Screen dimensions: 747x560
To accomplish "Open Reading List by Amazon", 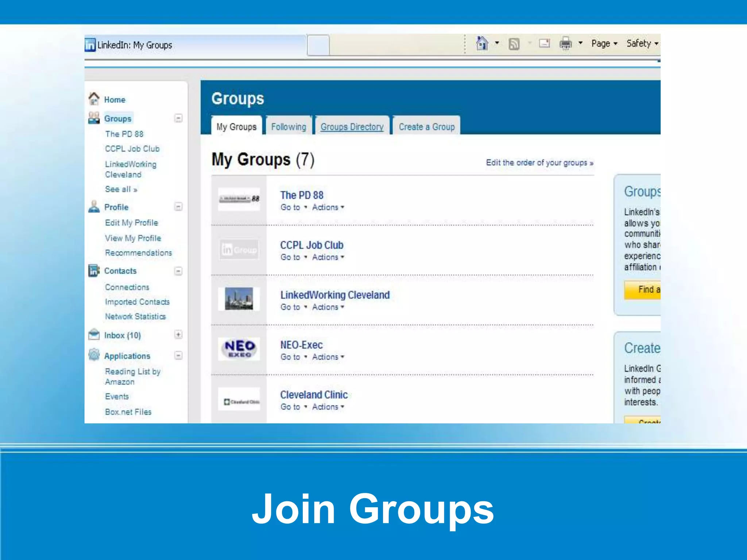I will 132,377.
